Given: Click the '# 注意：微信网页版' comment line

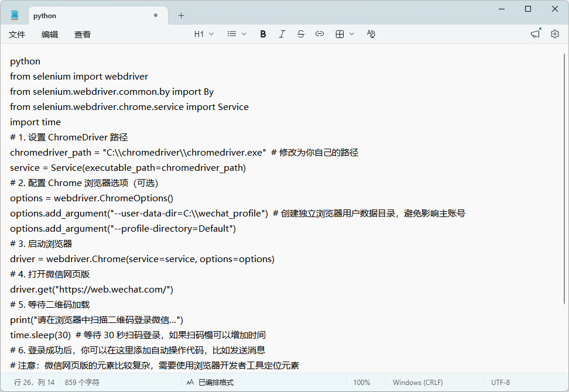Looking at the screenshot, I should [x=154, y=366].
